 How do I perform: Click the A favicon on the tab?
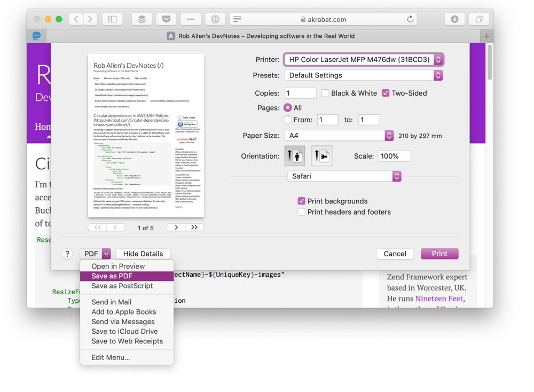click(171, 36)
